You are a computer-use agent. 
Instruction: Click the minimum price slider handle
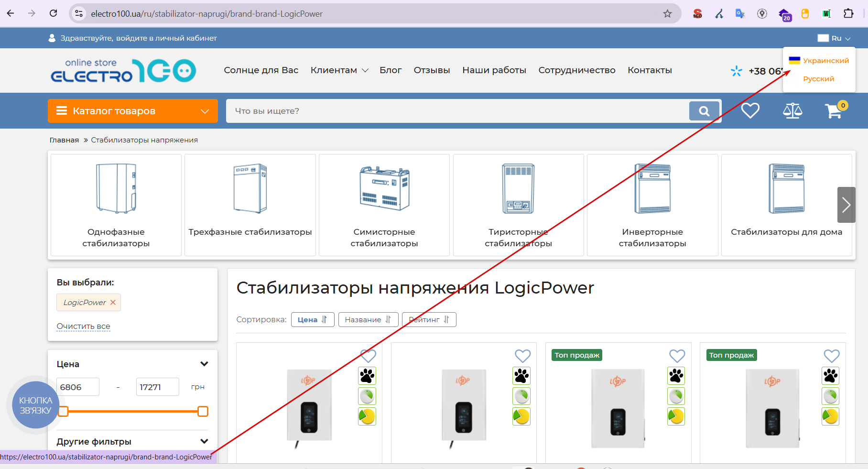click(x=63, y=411)
